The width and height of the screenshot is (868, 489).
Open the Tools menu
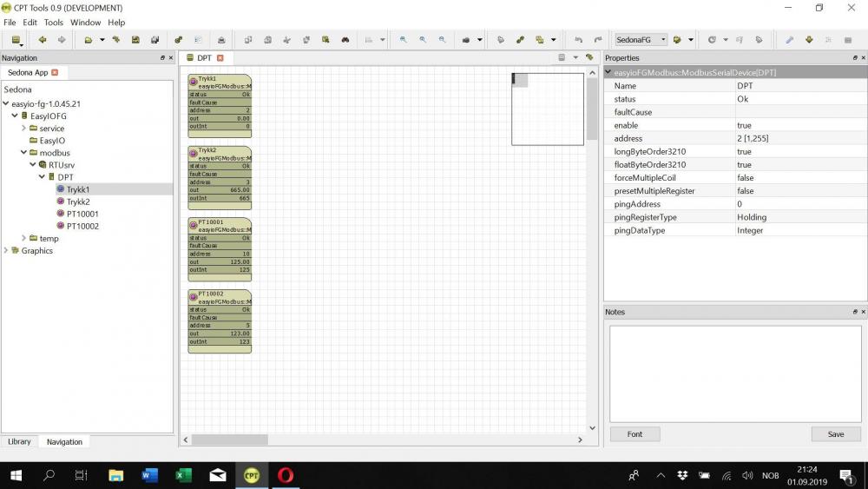click(54, 23)
